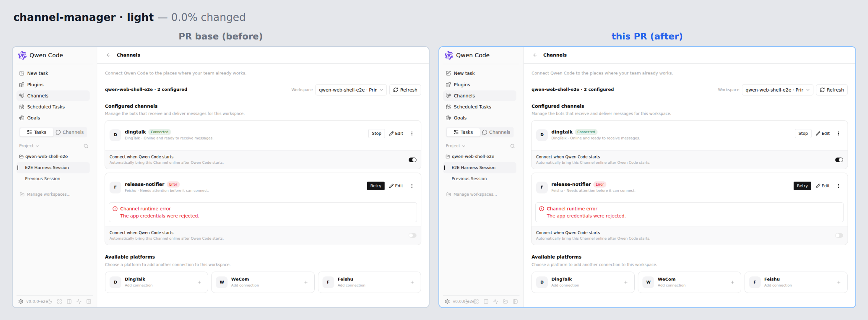Collapse sidebar icon in before panel footer
Image resolution: width=868 pixels, height=320 pixels.
89,301
